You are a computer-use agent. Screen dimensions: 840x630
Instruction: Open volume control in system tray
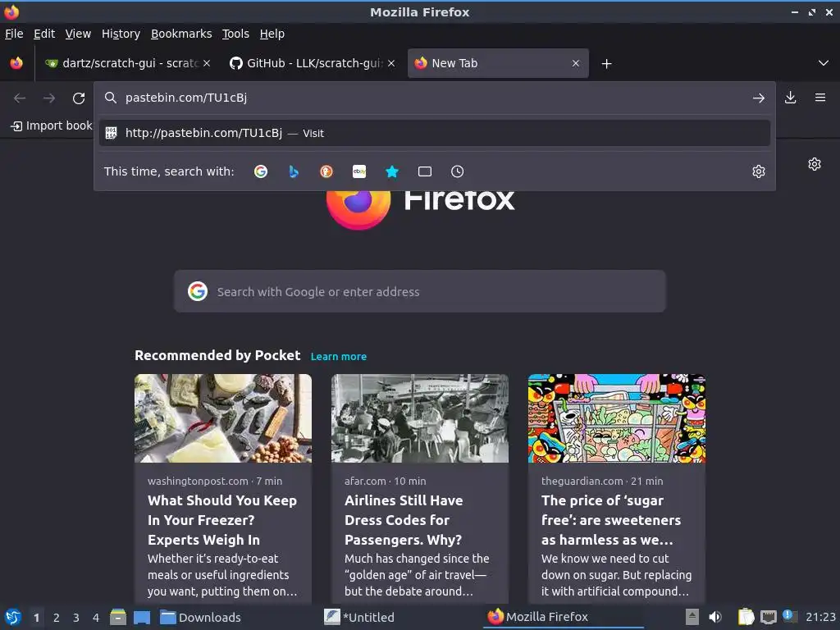(x=715, y=617)
